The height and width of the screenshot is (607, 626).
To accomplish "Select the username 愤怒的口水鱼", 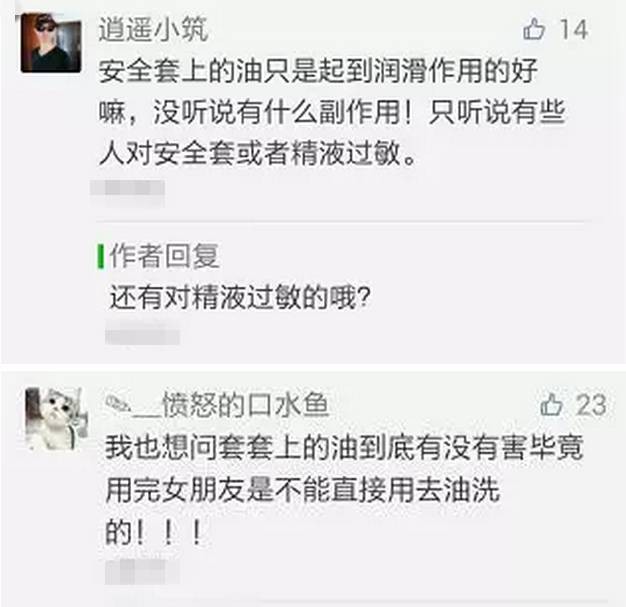I will pos(245,405).
